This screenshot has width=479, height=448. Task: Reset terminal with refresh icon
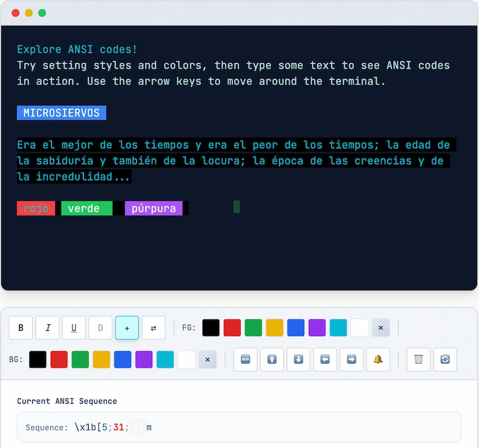pos(445,359)
